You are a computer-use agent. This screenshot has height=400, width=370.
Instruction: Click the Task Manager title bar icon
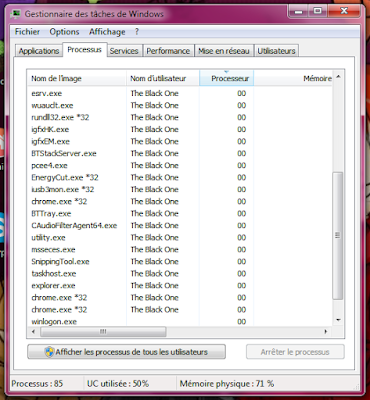click(x=16, y=14)
